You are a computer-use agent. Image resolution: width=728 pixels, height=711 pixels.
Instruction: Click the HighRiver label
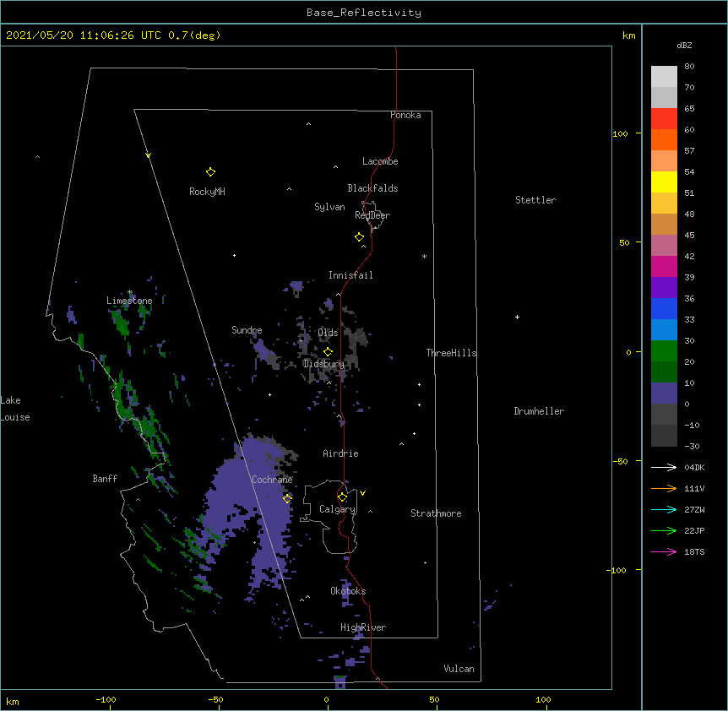pyautogui.click(x=363, y=627)
